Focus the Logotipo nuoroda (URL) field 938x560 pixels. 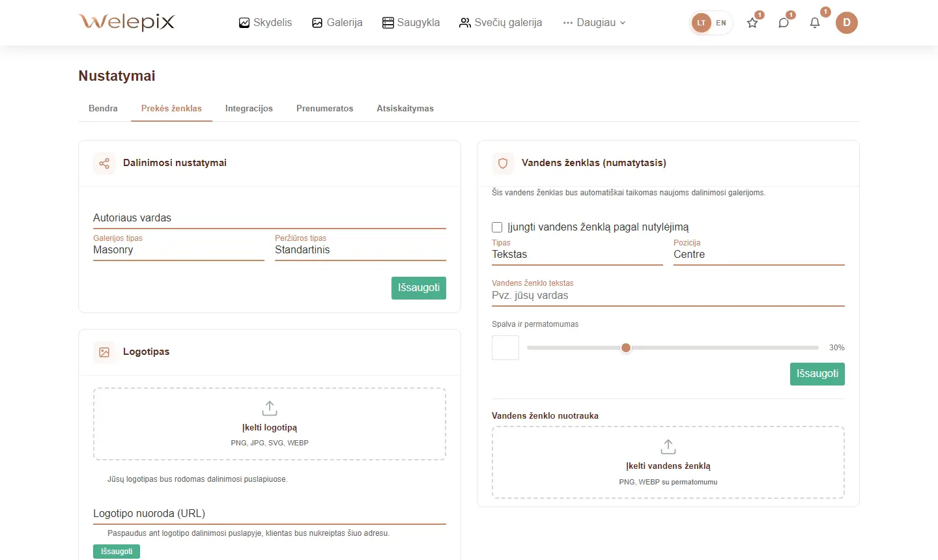[270, 514]
